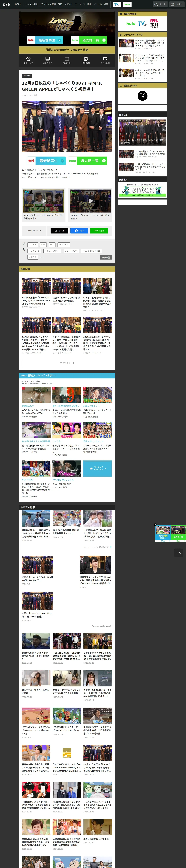Open the show's official X account icon
186x868 pixels.
[142, 96]
